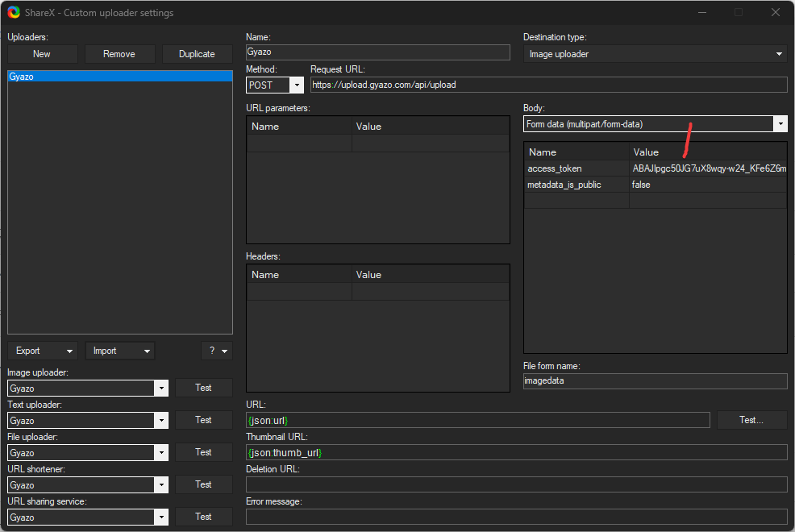Click the metadata_is_public name cell
Viewport: 795px width, 532px height.
coord(576,185)
